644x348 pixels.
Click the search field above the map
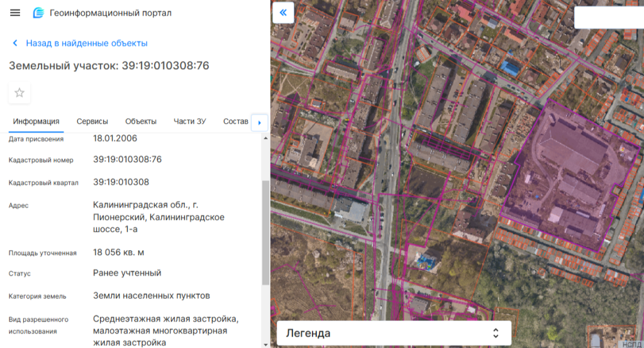[608, 18]
